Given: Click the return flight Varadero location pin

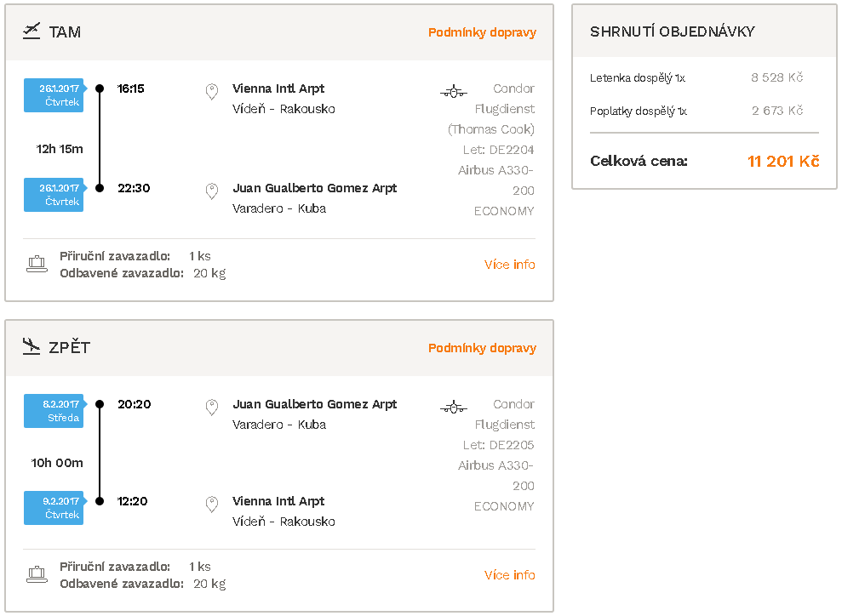Looking at the screenshot, I should (212, 408).
